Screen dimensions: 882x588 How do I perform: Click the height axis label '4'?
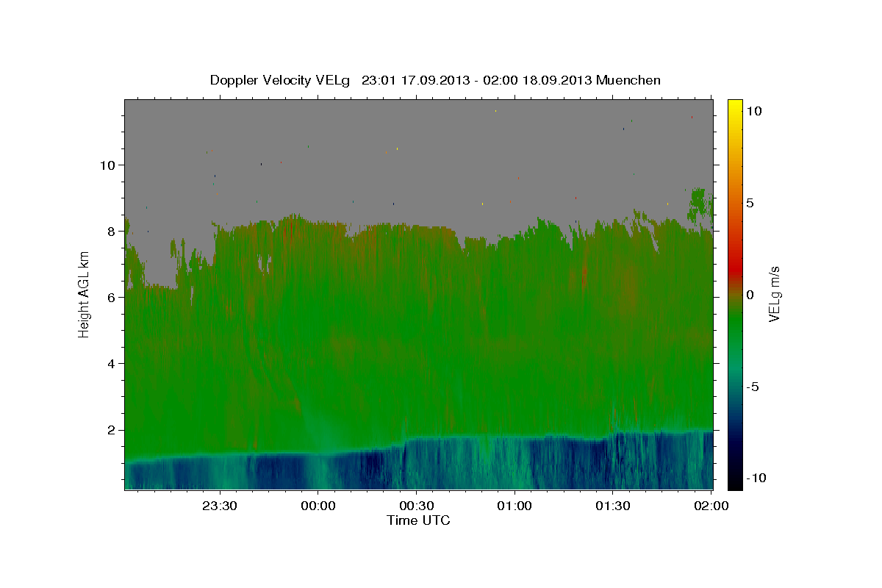pyautogui.click(x=110, y=363)
